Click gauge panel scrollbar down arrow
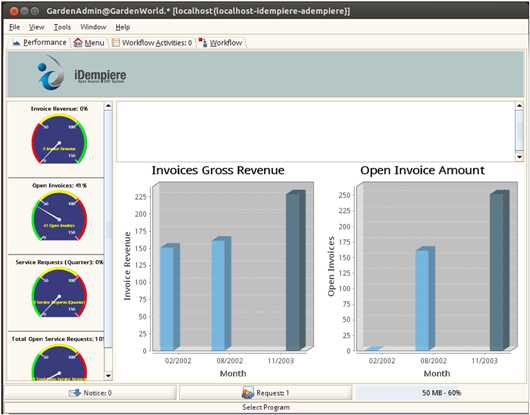The image size is (530, 415). pyautogui.click(x=108, y=375)
